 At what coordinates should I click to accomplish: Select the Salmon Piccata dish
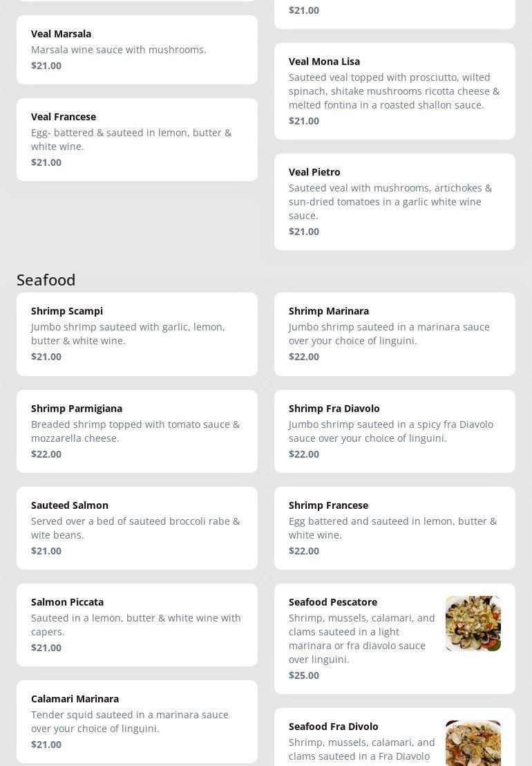pyautogui.click(x=137, y=625)
